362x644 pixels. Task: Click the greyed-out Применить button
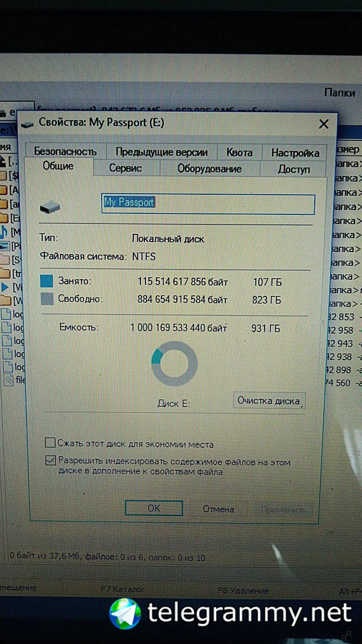point(283,510)
